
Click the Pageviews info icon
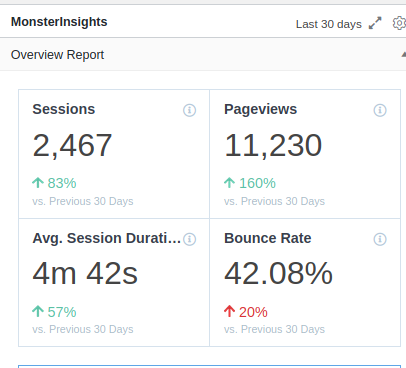380,110
